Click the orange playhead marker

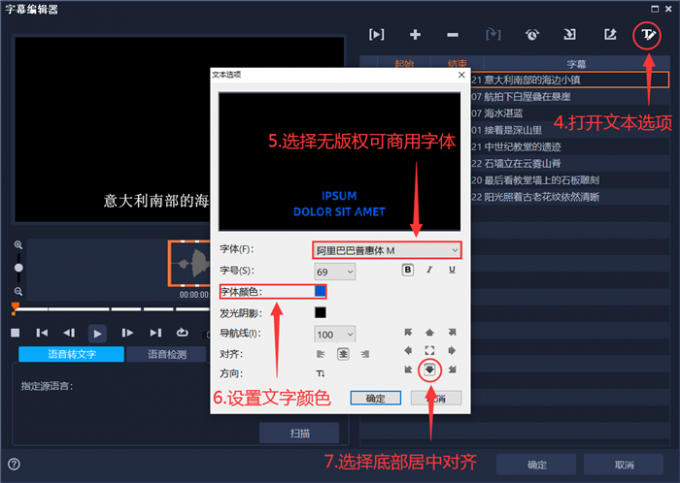[15, 308]
